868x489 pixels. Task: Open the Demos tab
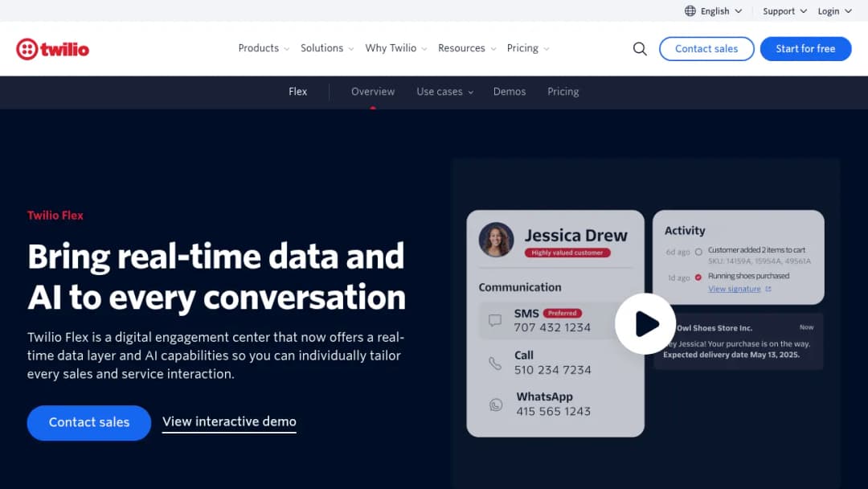point(510,92)
